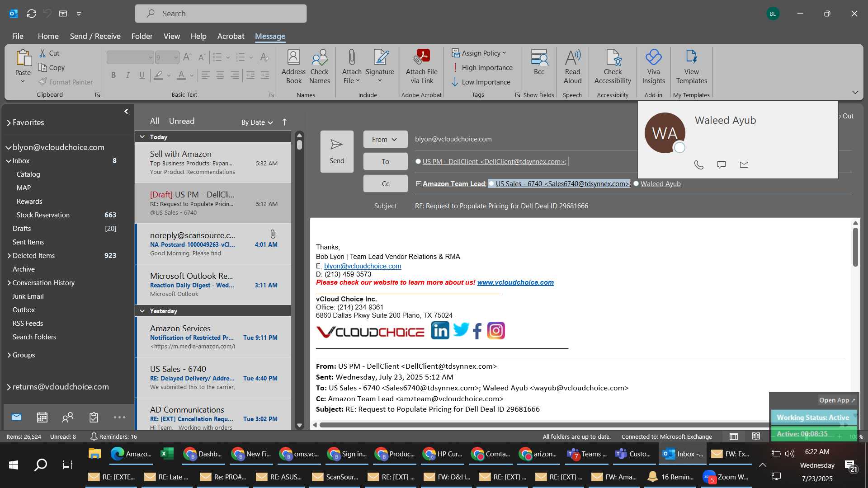
Task: Open noreply@scansource message in list
Action: [x=213, y=244]
